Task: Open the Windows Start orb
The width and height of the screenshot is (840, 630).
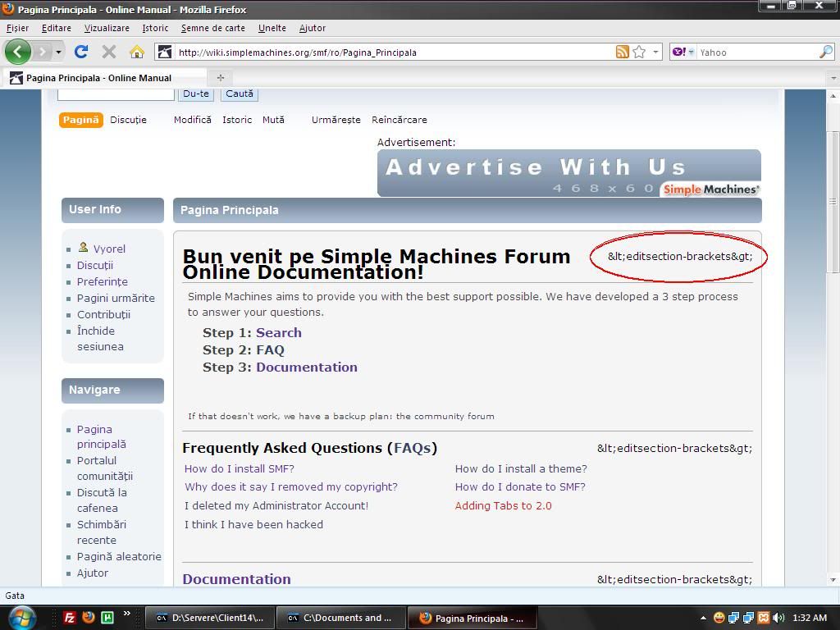Action: click(x=21, y=618)
